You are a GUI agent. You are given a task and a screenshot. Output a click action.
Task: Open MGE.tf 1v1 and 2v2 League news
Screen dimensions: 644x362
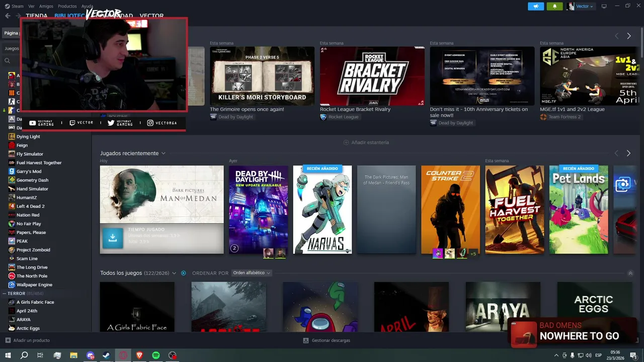pos(572,109)
